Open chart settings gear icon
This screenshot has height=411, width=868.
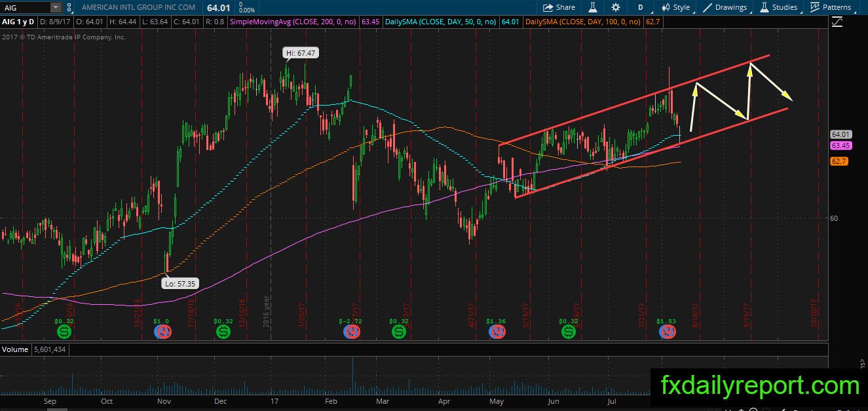(x=616, y=7)
